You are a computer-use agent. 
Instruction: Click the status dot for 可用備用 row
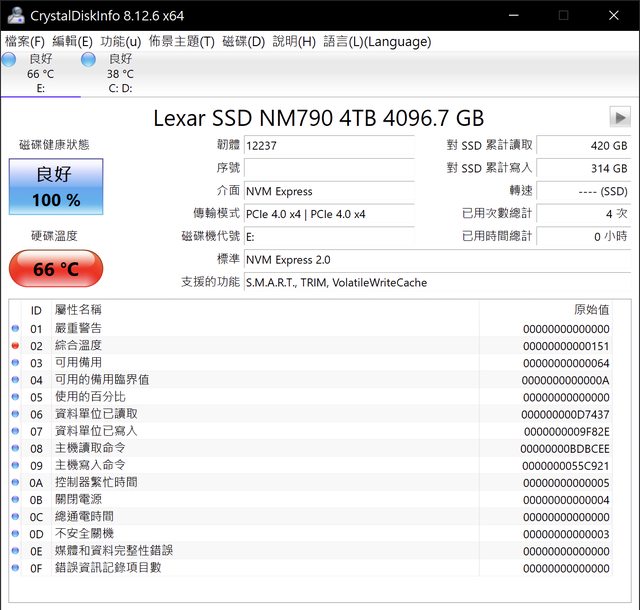[x=15, y=363]
